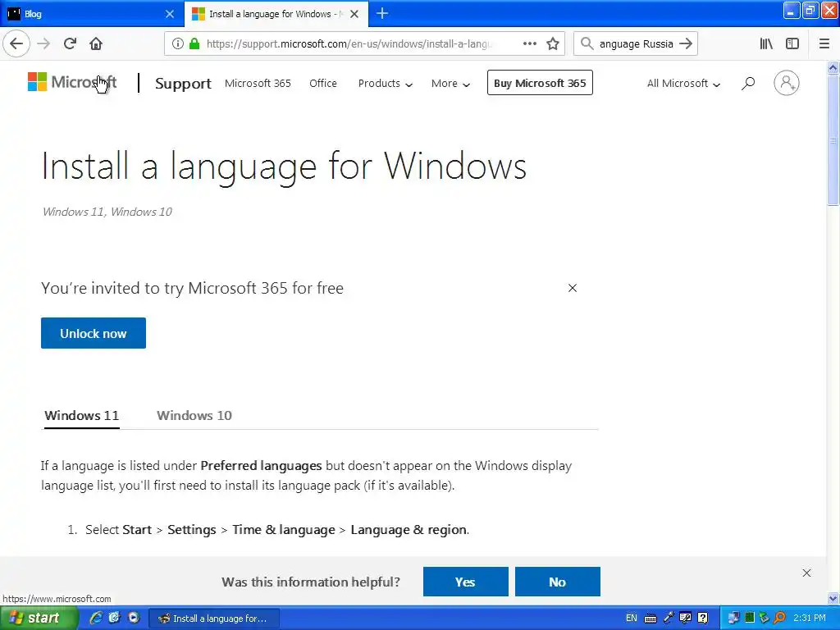Open the Firefox home page
Image resolution: width=840 pixels, height=630 pixels.
coord(96,43)
